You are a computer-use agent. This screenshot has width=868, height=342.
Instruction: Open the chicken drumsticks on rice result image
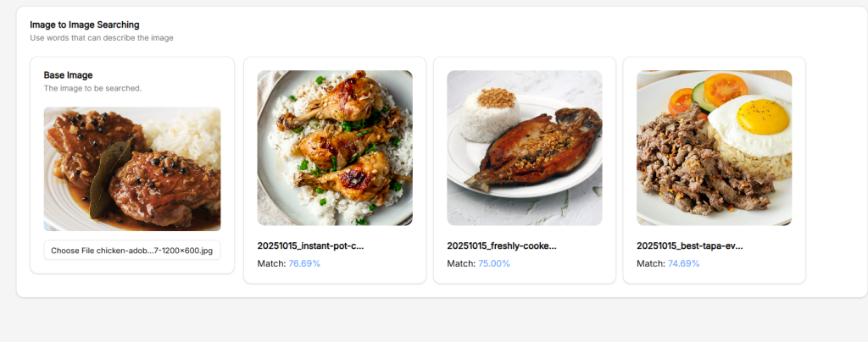335,148
